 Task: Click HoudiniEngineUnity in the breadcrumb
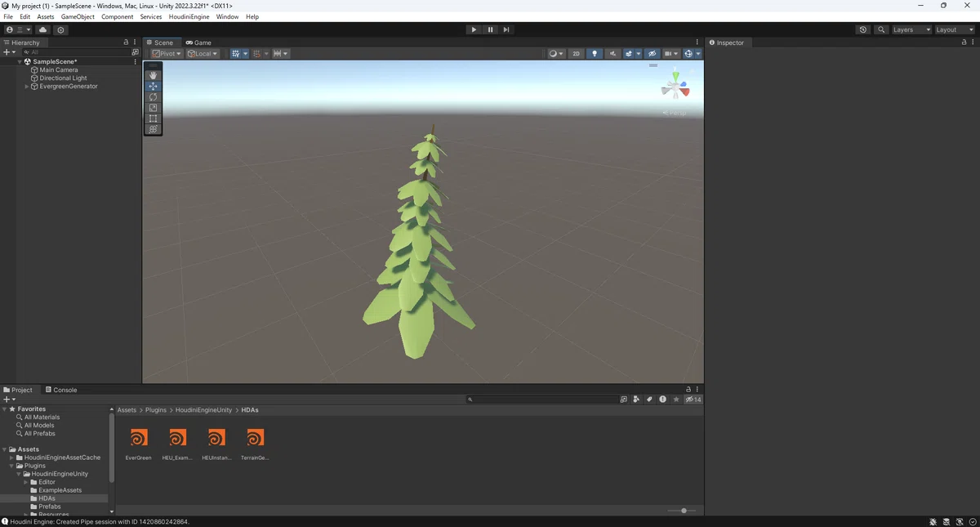[x=203, y=410]
